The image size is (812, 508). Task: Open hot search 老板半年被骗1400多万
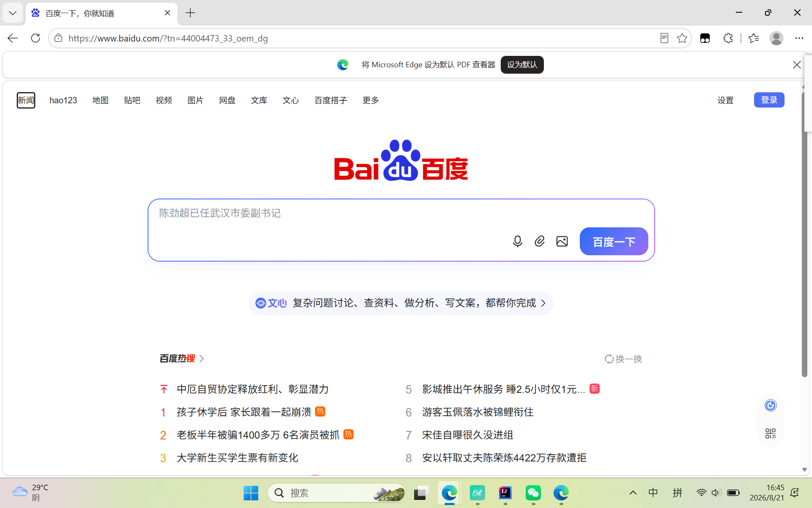[x=258, y=435]
